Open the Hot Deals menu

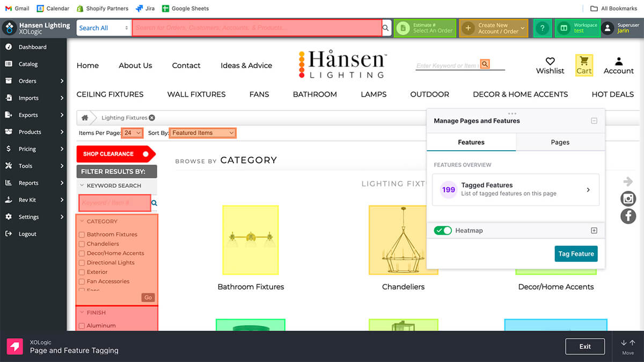tap(613, 94)
